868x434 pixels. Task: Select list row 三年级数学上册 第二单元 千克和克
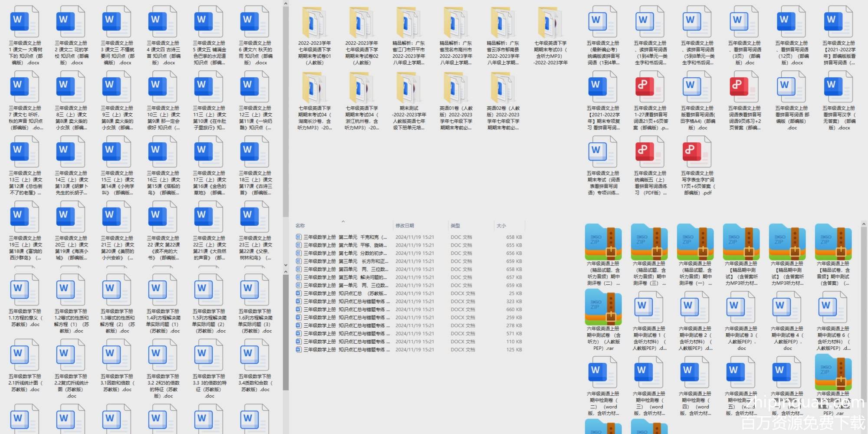[x=345, y=237]
